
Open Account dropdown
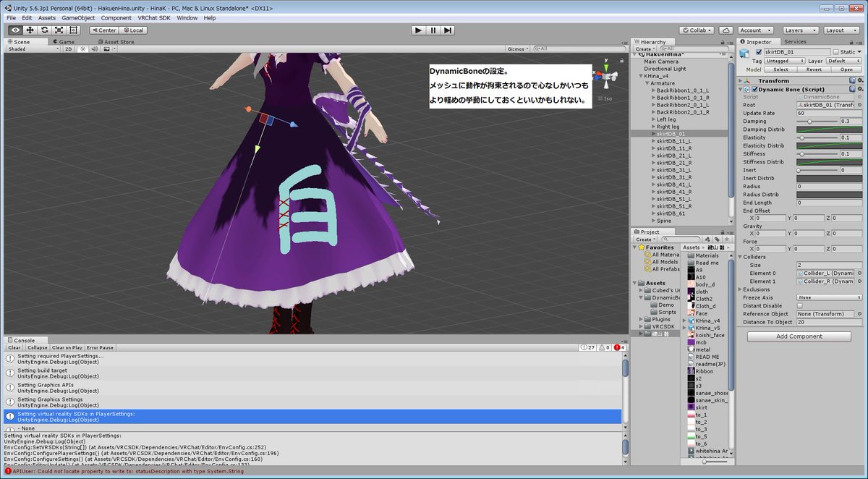tap(754, 30)
